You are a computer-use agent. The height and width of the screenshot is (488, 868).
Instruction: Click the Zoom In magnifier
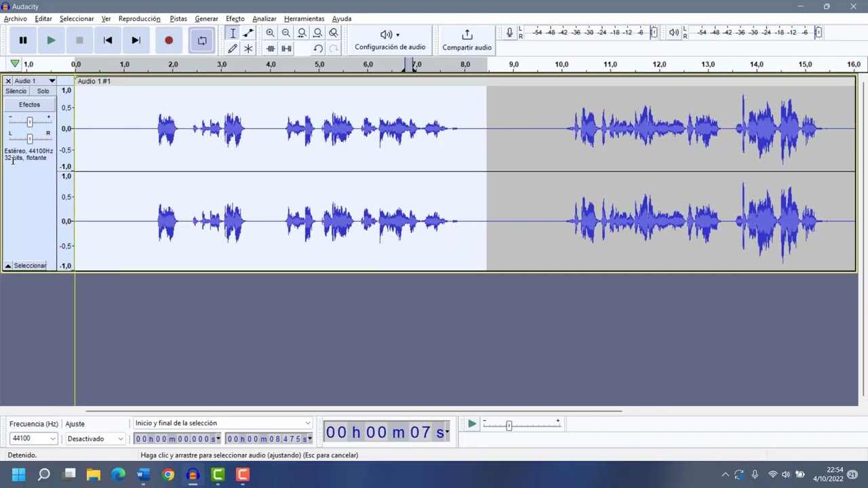coord(271,33)
